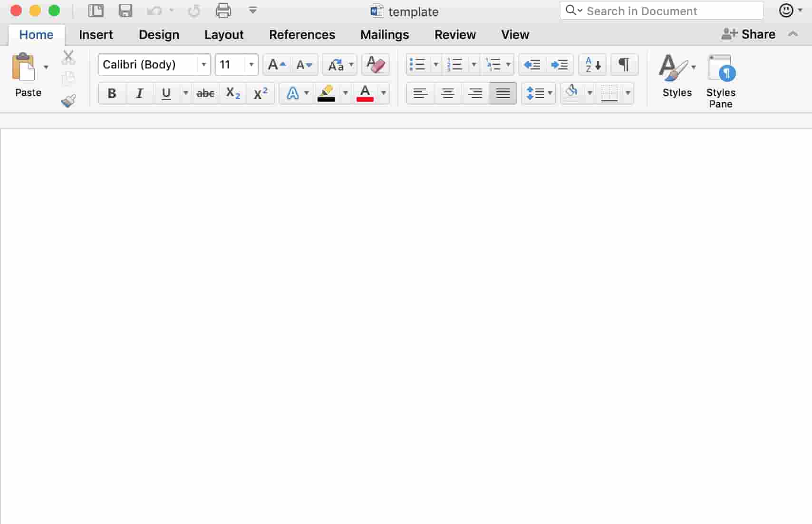Expand underline style dropdown arrow

186,93
